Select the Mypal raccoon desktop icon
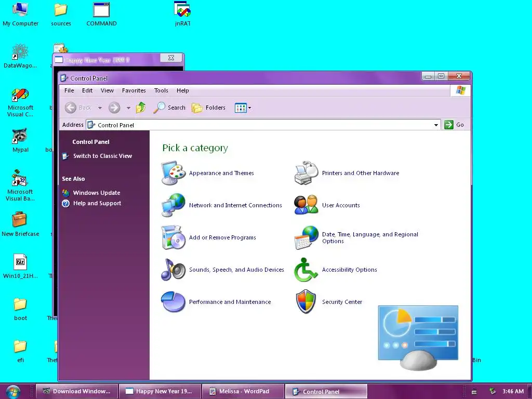 20,140
